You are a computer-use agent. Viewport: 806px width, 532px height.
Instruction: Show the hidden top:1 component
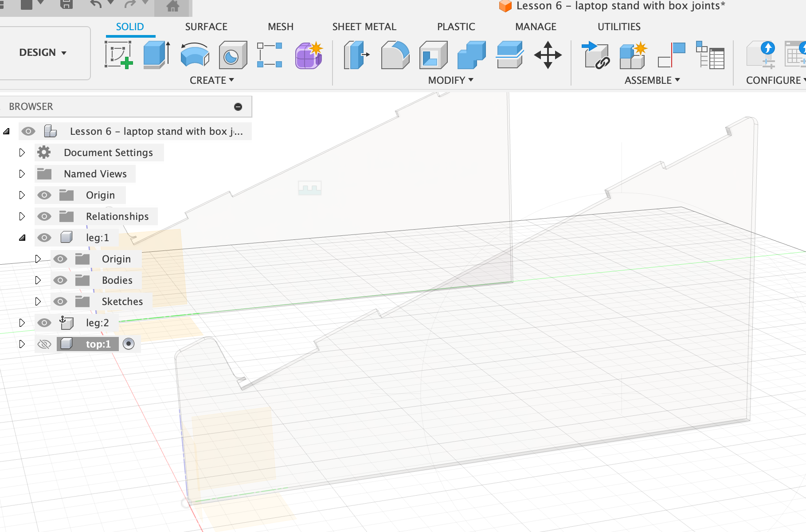pos(44,344)
